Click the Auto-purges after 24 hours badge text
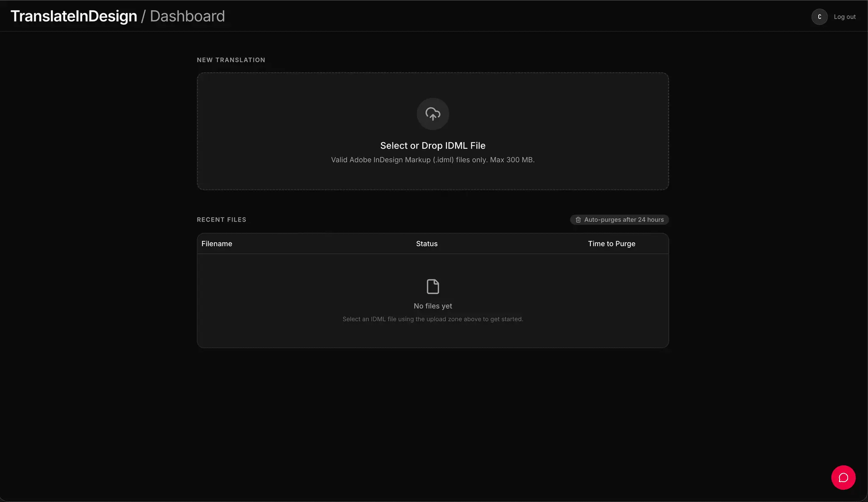868x502 pixels. click(624, 220)
